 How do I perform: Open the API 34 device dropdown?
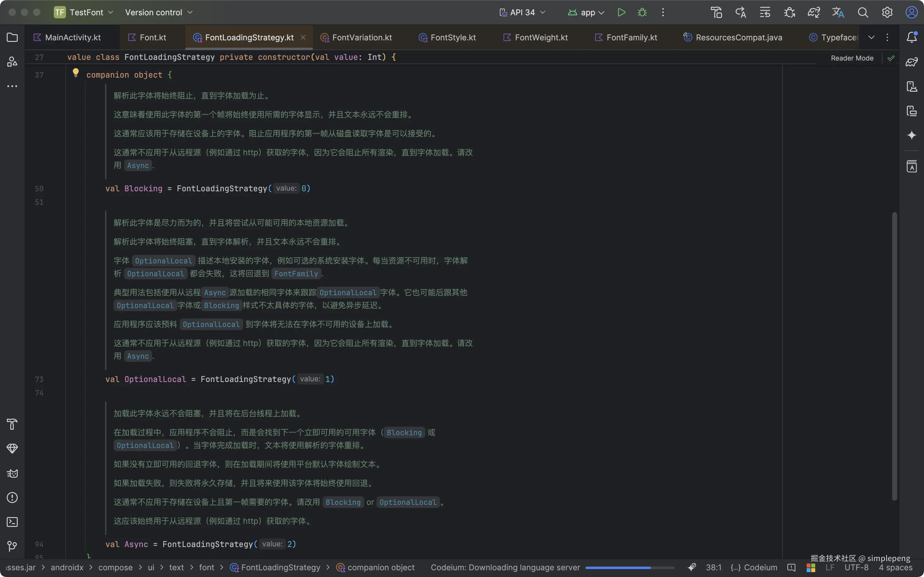[x=522, y=13]
